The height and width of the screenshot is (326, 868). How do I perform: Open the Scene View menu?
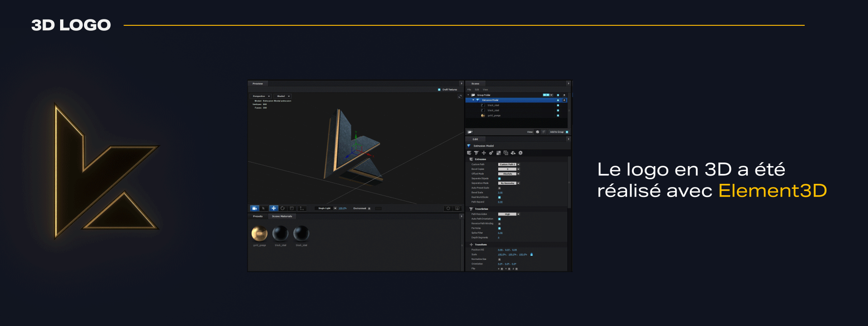486,90
